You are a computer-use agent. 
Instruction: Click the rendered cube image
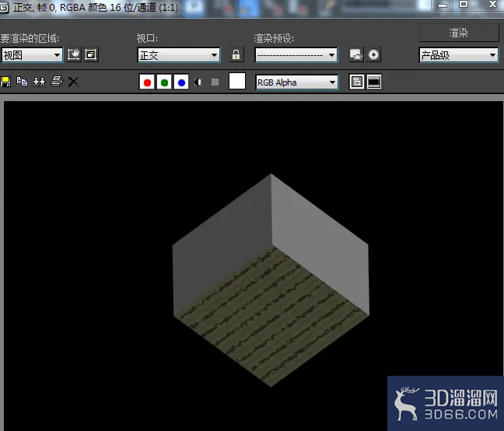click(271, 280)
